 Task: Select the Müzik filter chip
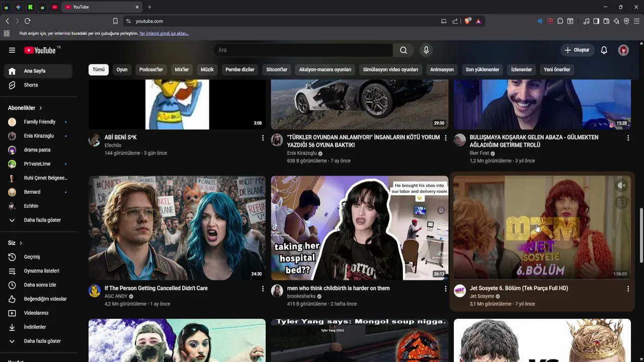[x=207, y=70]
